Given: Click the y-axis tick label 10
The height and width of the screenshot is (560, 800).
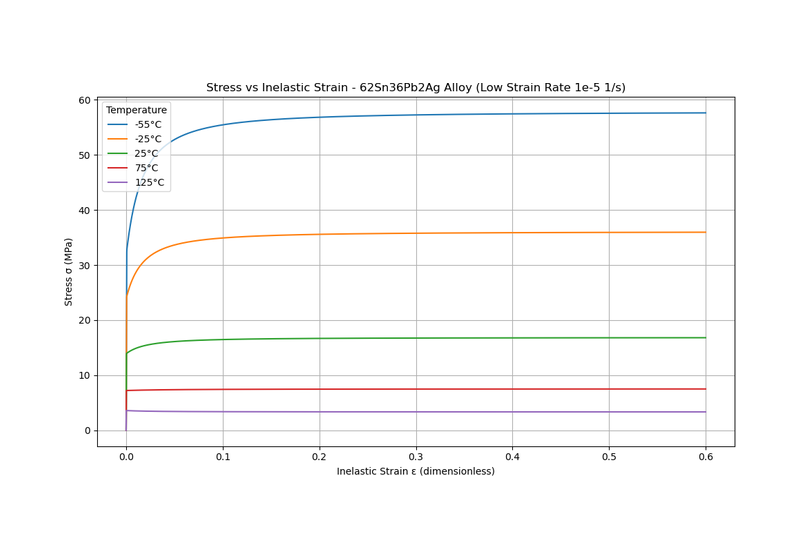Looking at the screenshot, I should [x=85, y=376].
